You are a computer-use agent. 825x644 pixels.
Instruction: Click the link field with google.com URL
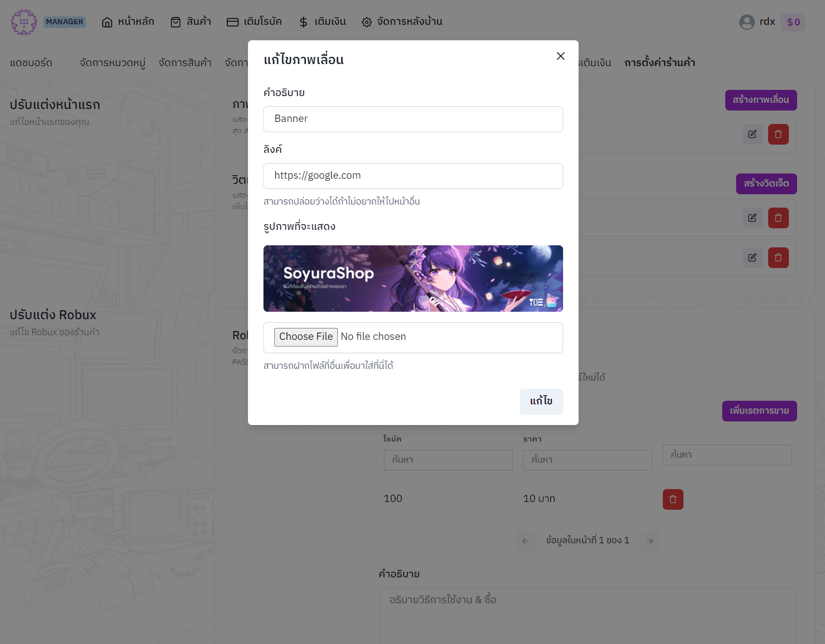click(x=413, y=176)
